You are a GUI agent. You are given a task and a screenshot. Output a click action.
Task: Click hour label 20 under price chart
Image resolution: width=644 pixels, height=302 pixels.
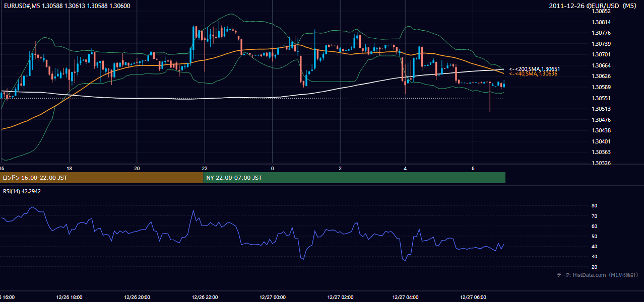coord(137,168)
